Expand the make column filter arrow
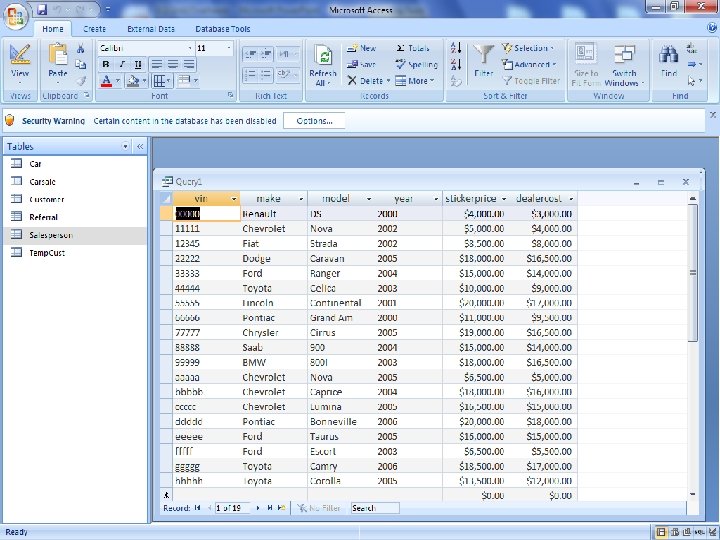Viewport: 720px width, 540px height. pos(301,199)
